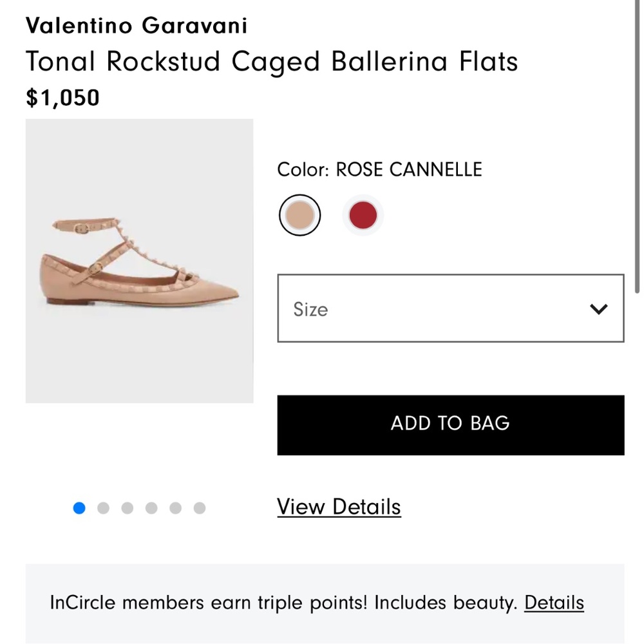Click the ADD TO BAG button
The height and width of the screenshot is (644, 644).
click(x=450, y=423)
